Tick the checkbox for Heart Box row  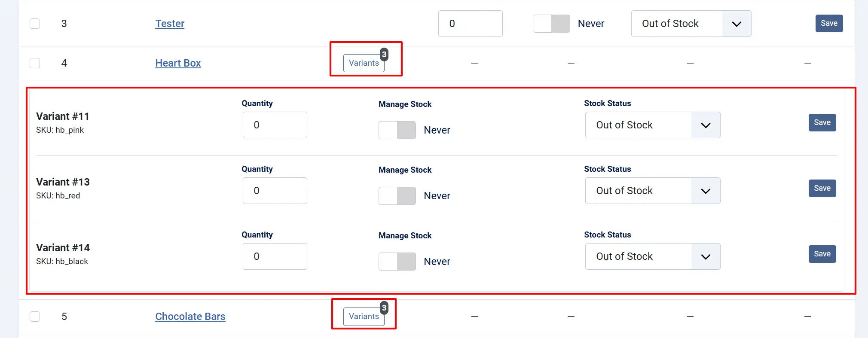35,63
